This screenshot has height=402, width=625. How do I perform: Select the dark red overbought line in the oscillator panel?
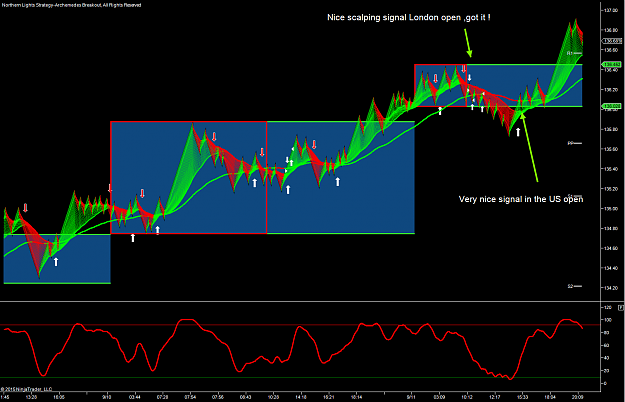300,325
